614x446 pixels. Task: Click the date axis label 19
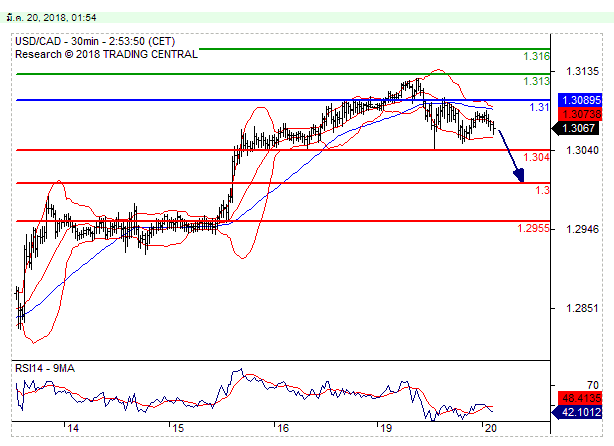[386, 428]
